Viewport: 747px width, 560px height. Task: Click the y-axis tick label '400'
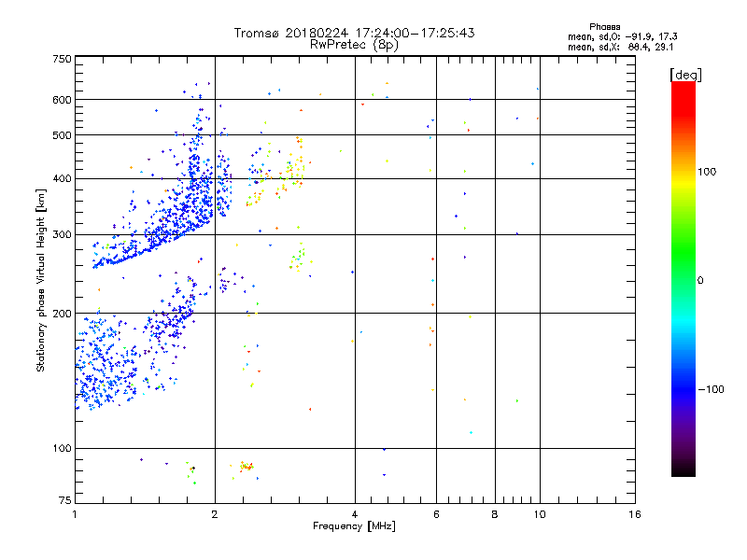pos(62,179)
